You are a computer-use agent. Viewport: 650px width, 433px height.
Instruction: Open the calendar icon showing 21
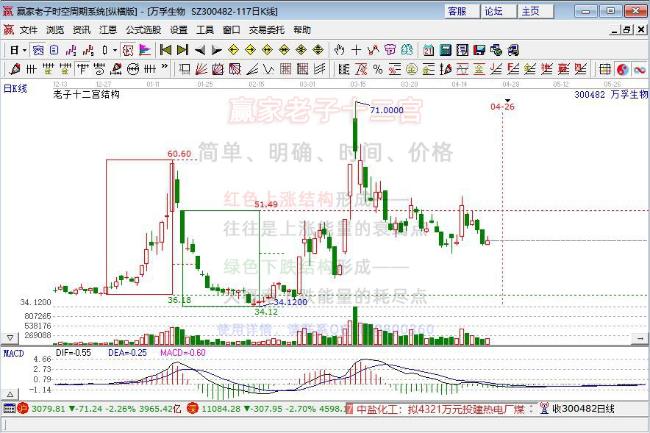(x=428, y=50)
